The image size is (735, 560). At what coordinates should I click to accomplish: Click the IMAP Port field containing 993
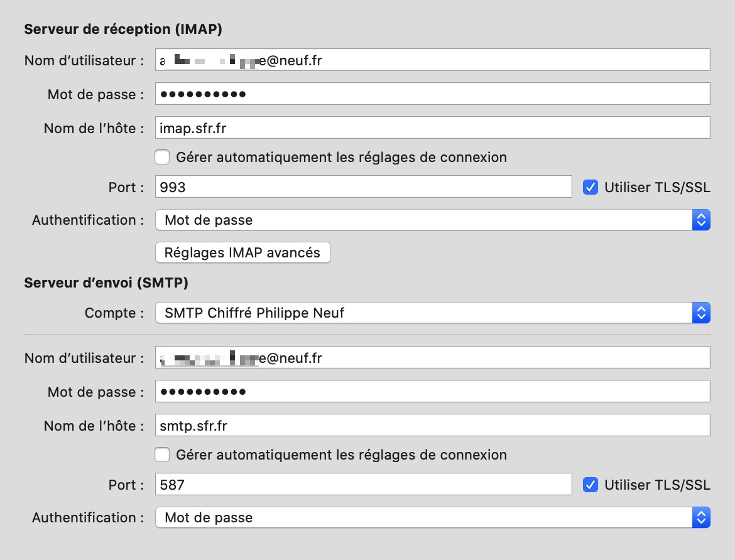click(363, 186)
